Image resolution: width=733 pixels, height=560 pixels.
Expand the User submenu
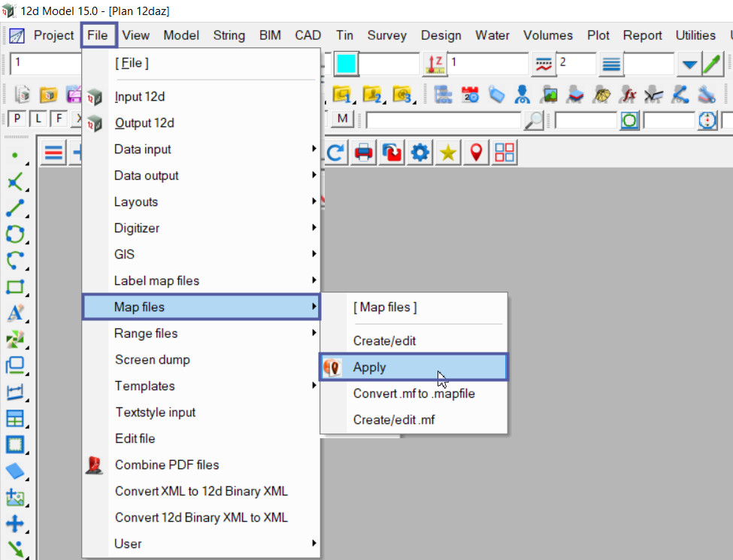click(x=201, y=543)
